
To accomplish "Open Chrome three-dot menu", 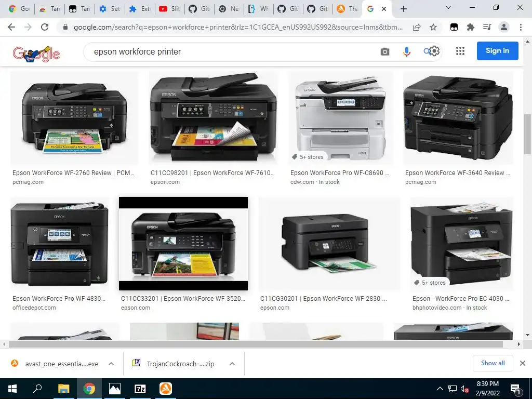I will coord(521,27).
